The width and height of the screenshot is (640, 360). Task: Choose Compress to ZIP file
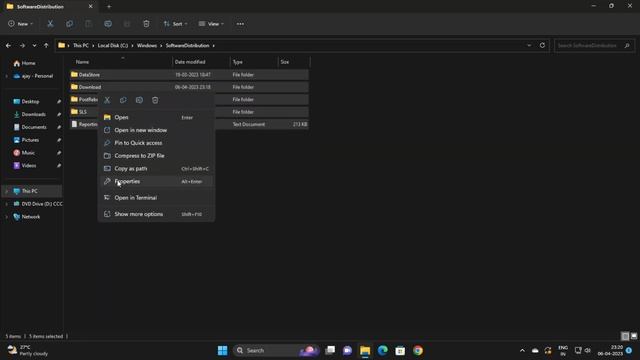156,156
